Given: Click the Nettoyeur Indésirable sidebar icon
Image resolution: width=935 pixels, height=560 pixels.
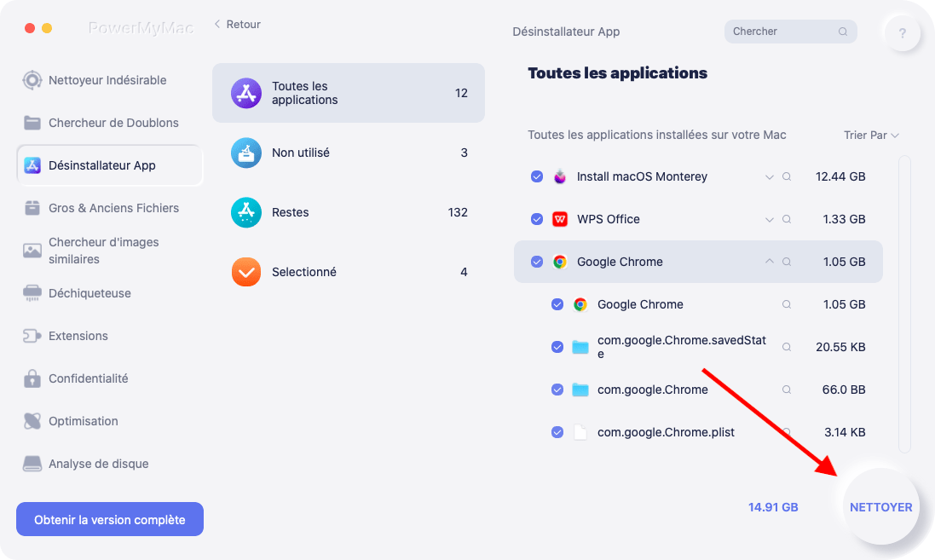Looking at the screenshot, I should 32,80.
